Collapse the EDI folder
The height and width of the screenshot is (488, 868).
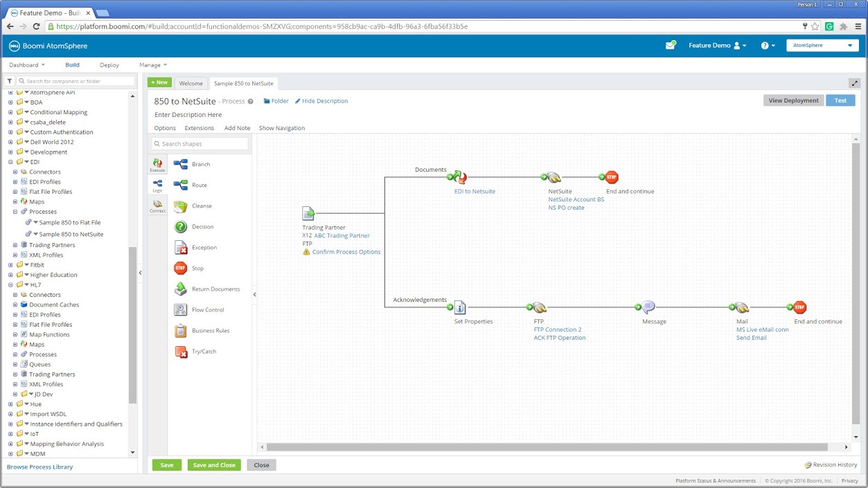coord(10,162)
